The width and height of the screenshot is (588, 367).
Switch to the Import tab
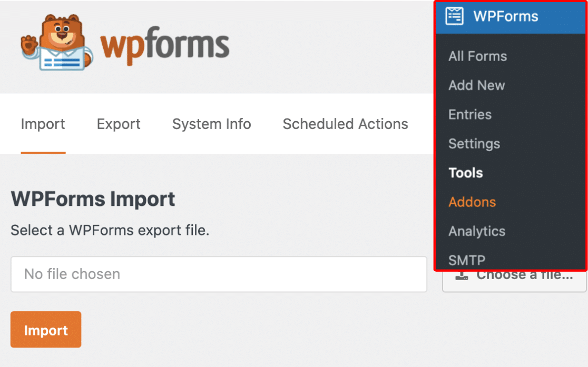pos(43,124)
